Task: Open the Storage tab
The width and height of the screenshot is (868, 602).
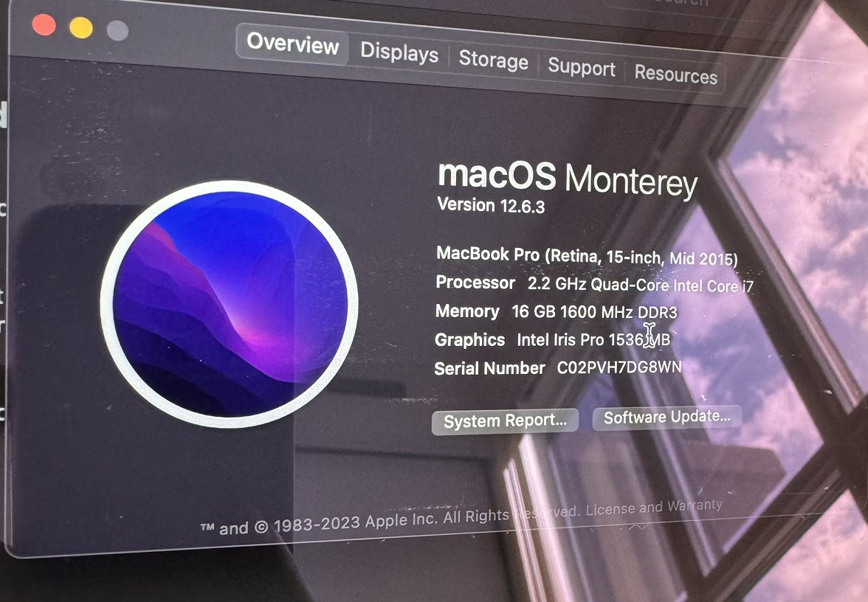Action: click(x=493, y=59)
